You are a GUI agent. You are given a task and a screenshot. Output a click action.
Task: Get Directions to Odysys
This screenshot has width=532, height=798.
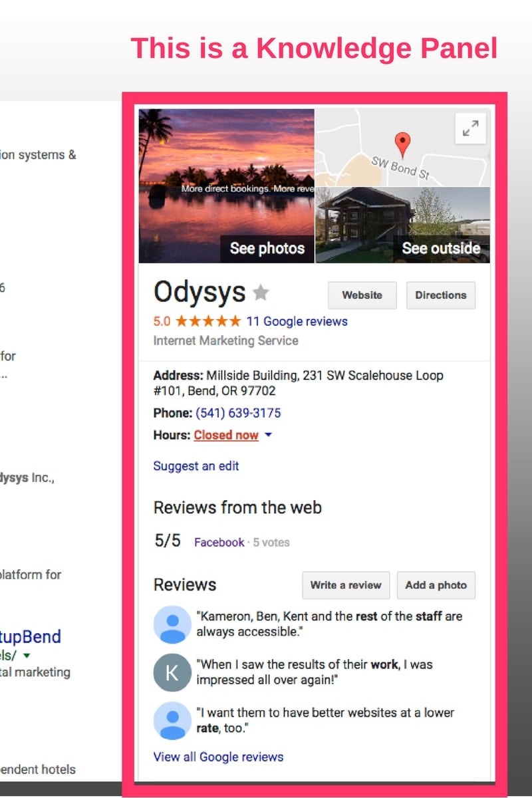pyautogui.click(x=441, y=295)
